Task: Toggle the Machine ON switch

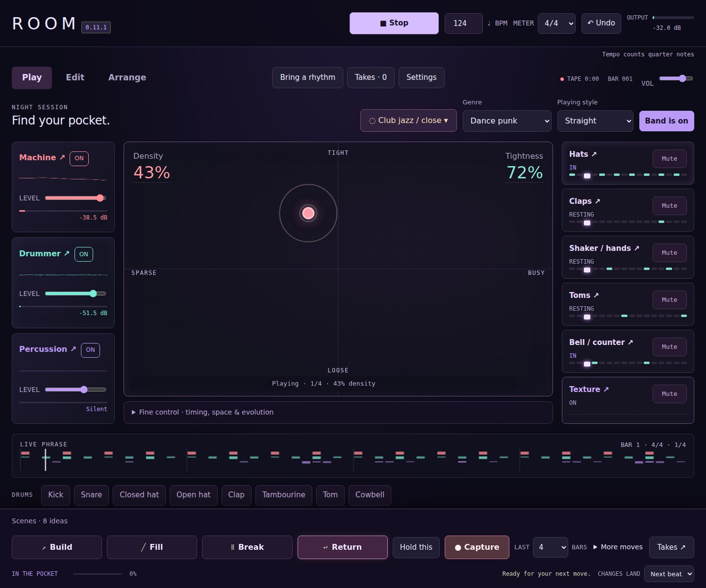Action: 79,158
